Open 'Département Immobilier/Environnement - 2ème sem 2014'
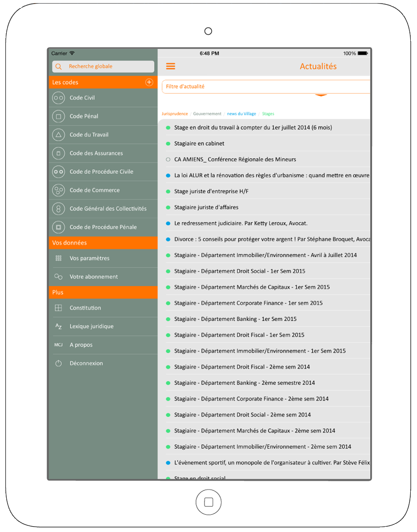 (x=264, y=447)
